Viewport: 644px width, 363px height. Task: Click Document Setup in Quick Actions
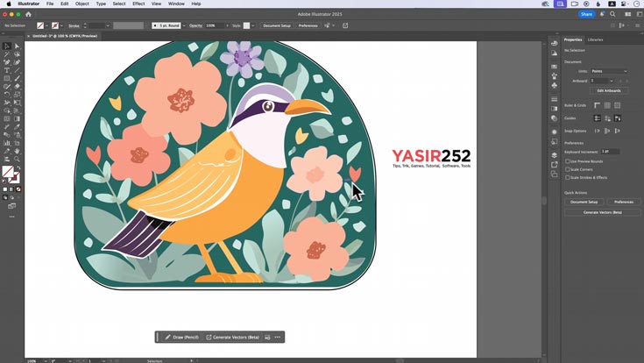pyautogui.click(x=584, y=202)
